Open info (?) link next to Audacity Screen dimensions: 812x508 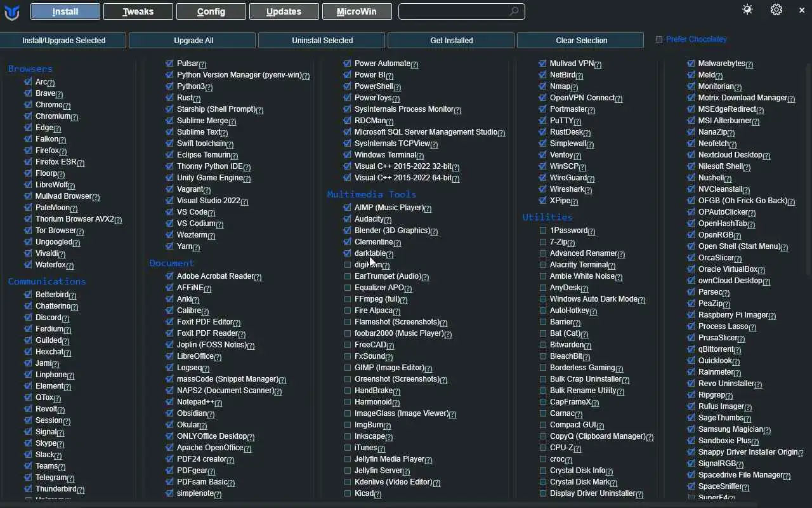388,220
